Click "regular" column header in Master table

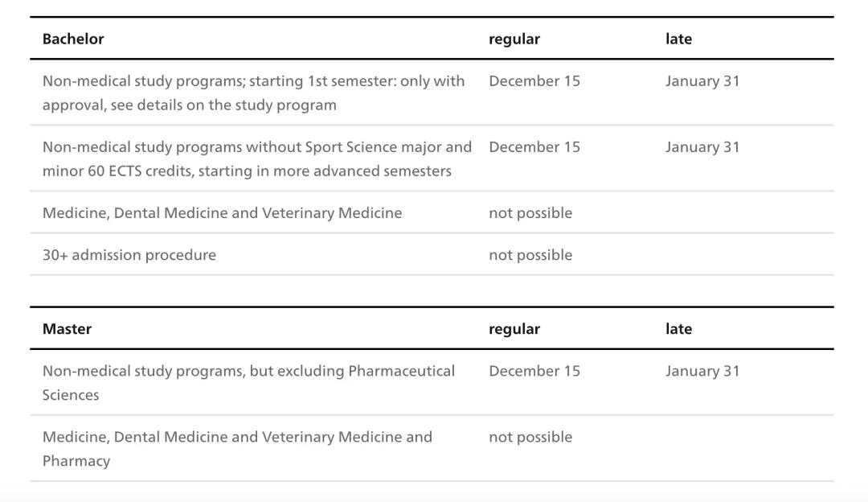(x=514, y=328)
